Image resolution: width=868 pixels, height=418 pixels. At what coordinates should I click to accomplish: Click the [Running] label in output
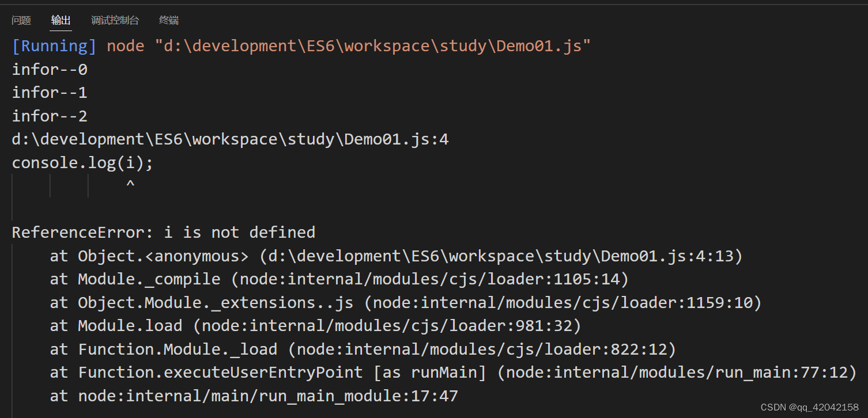click(x=54, y=46)
